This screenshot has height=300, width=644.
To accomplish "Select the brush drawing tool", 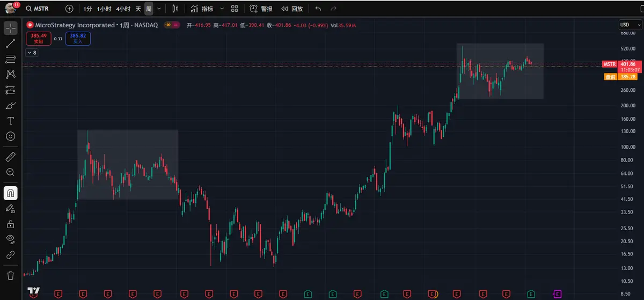I will [10, 105].
